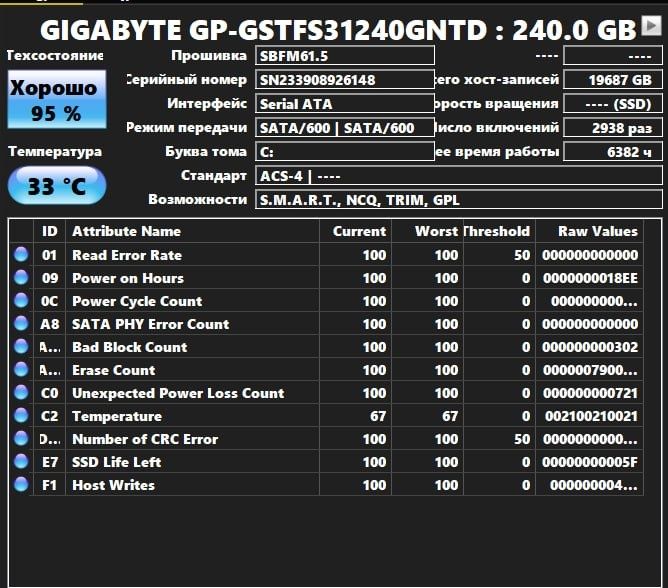Click the status orb of Temperature row

coord(21,415)
